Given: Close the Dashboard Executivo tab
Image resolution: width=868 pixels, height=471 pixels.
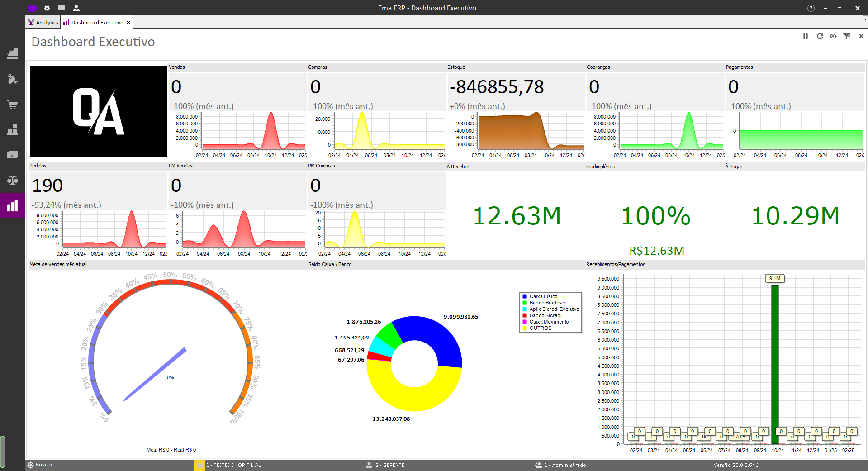Looking at the screenshot, I should coord(128,22).
